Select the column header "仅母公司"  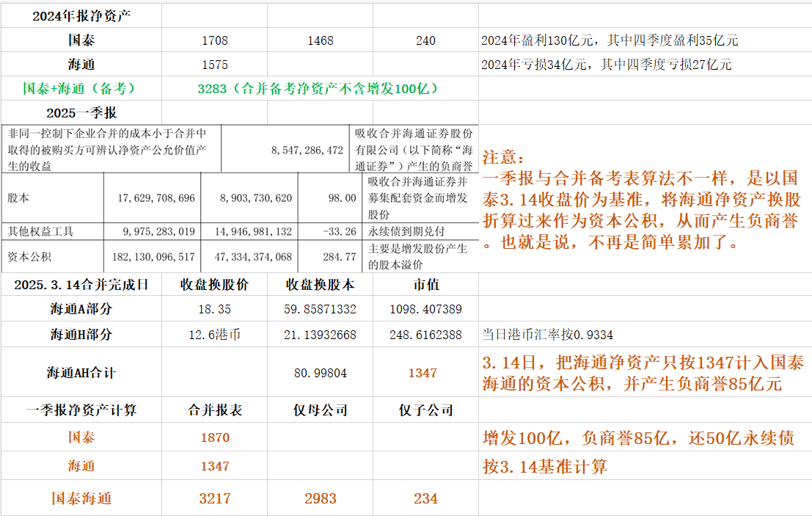click(x=320, y=410)
